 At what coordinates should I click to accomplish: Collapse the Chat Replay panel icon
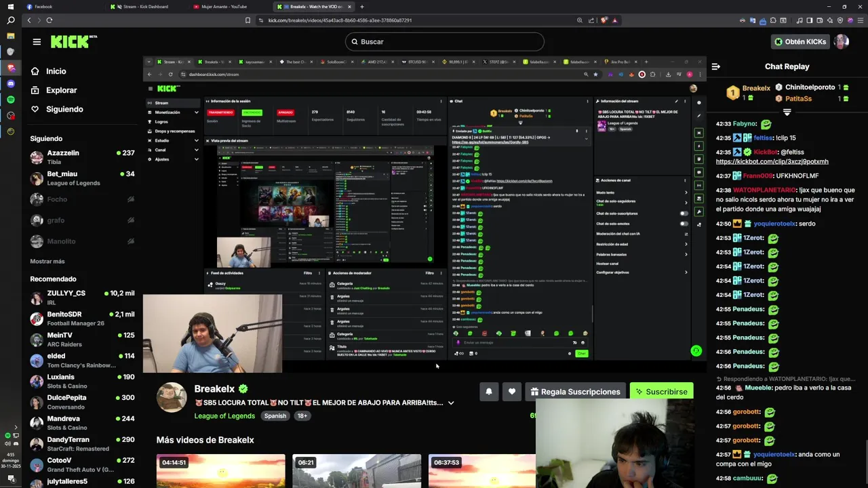click(x=716, y=66)
